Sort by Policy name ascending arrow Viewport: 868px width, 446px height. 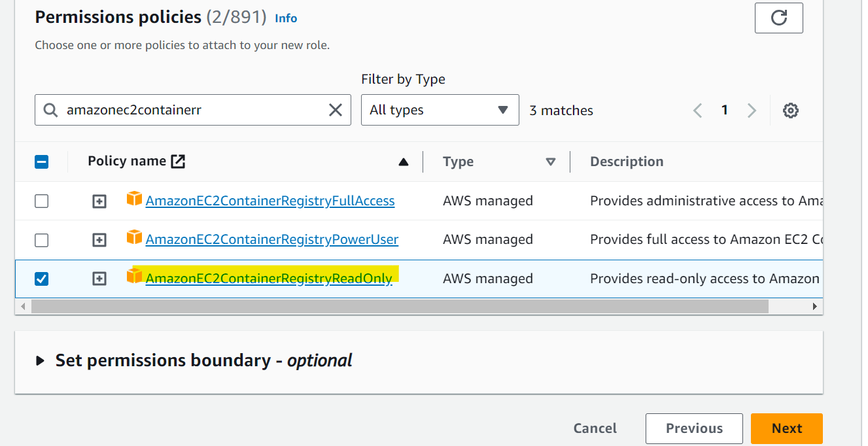click(x=404, y=162)
